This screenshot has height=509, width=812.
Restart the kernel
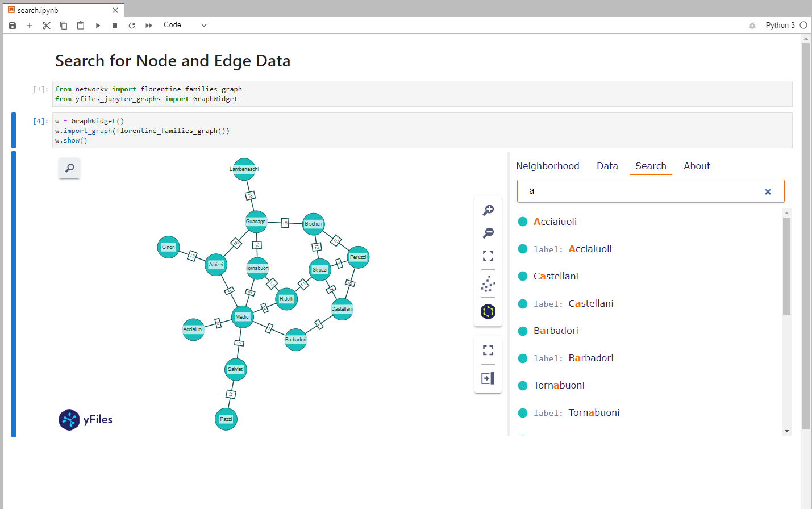point(131,25)
